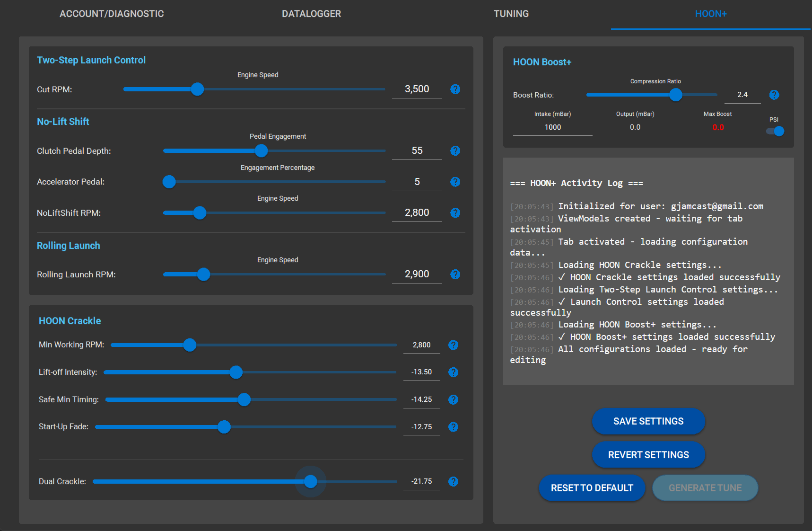Click the Dual Crackle slider handle
Image resolution: width=812 pixels, height=531 pixels.
click(310, 482)
